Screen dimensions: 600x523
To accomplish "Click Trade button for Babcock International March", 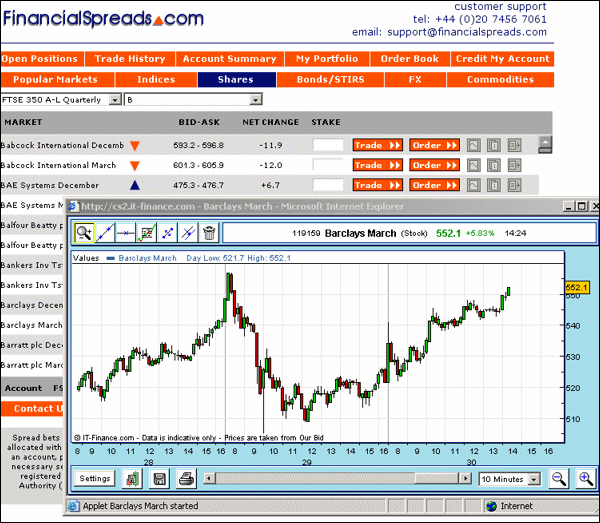I will [x=378, y=165].
